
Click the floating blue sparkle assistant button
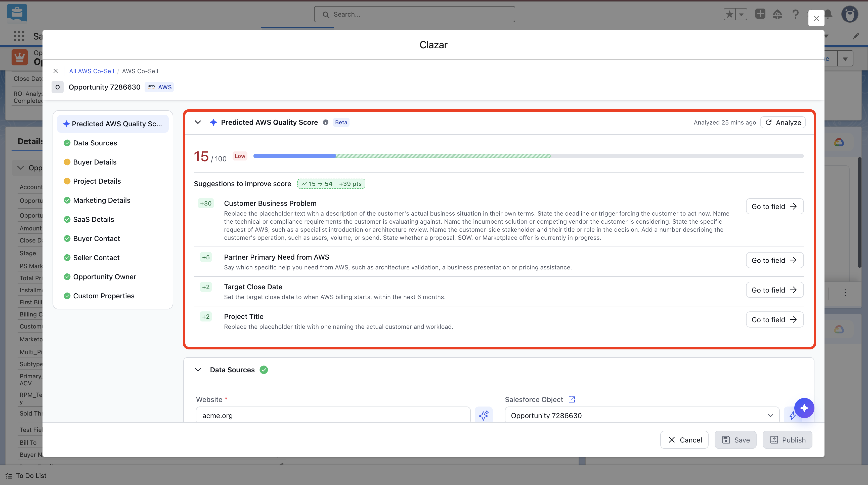pyautogui.click(x=804, y=408)
